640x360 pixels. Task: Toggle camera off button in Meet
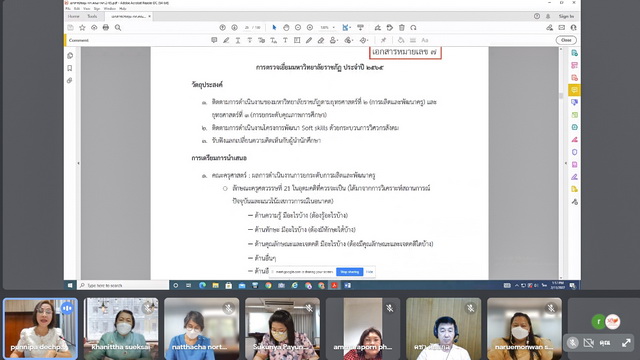point(588,343)
